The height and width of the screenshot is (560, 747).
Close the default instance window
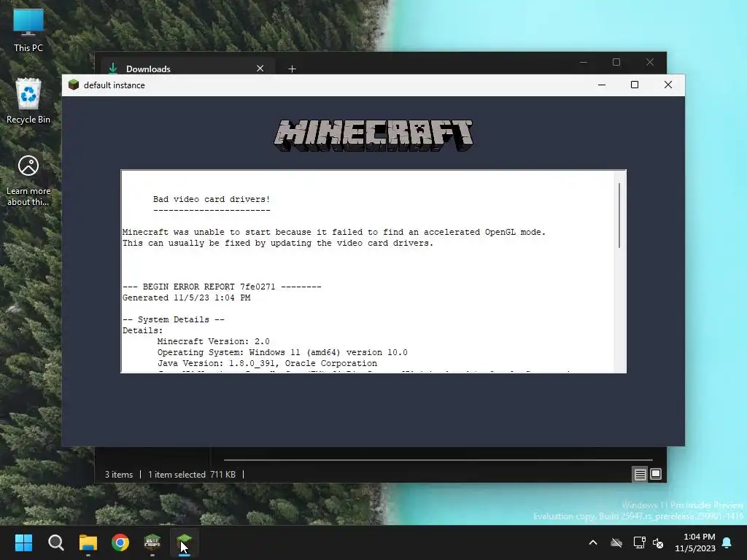pos(668,85)
